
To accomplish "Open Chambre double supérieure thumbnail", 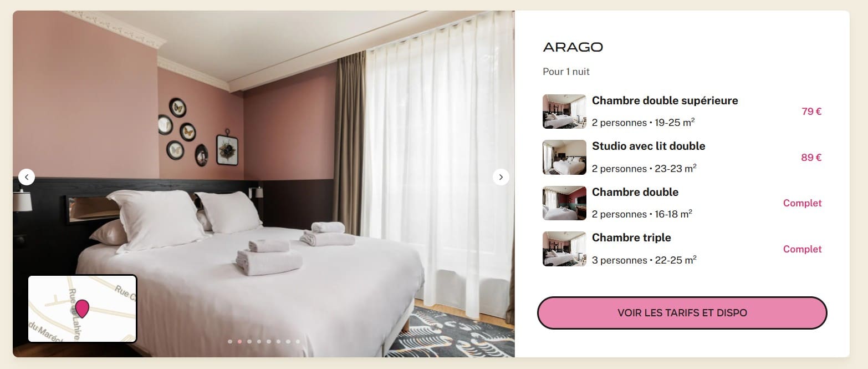I will coord(564,112).
